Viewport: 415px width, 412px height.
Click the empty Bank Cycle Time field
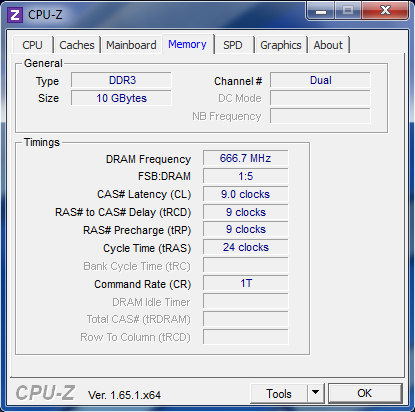click(x=246, y=266)
